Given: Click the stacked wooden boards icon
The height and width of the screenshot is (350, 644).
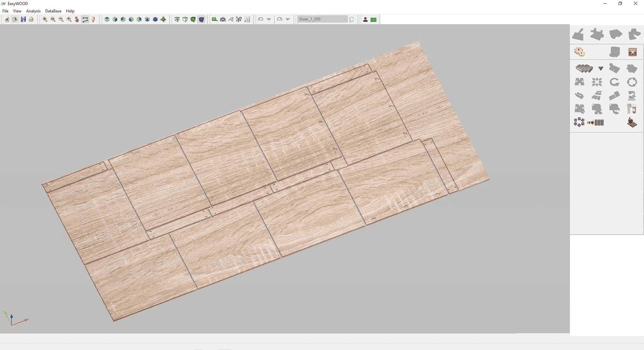Looking at the screenshot, I should (x=584, y=69).
